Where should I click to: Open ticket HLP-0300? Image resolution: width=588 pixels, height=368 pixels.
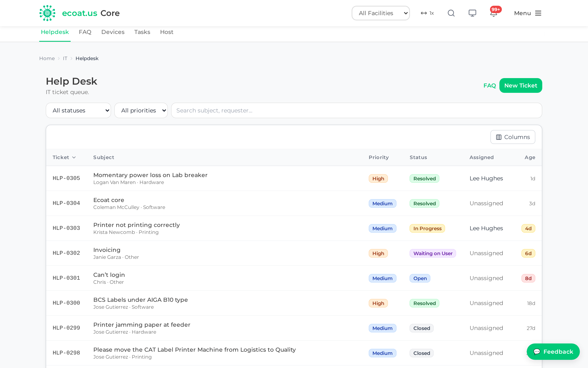pyautogui.click(x=66, y=303)
